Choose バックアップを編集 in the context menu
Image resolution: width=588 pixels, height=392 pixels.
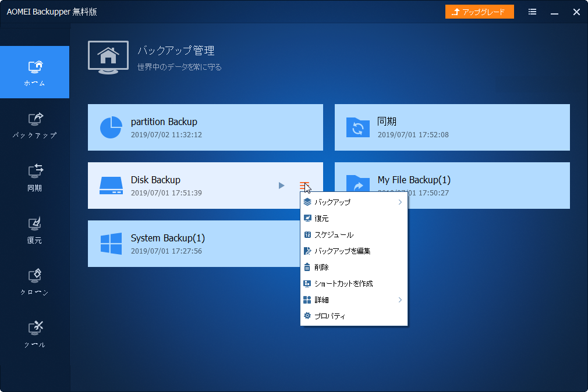point(353,251)
